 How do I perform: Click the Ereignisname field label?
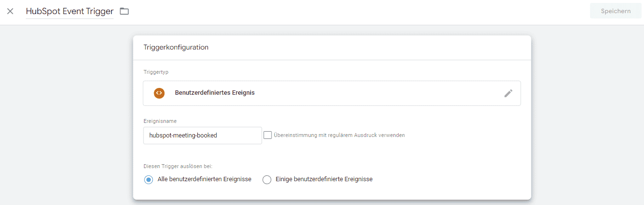coord(159,120)
